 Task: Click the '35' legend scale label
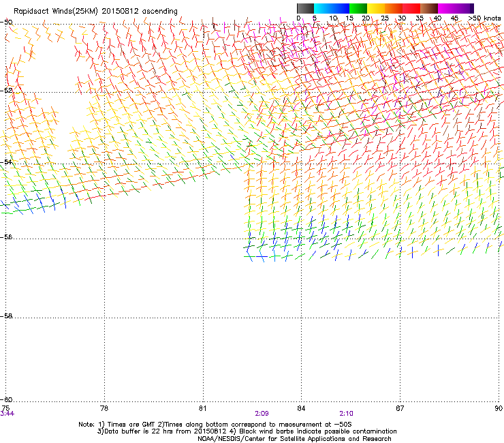point(420,18)
